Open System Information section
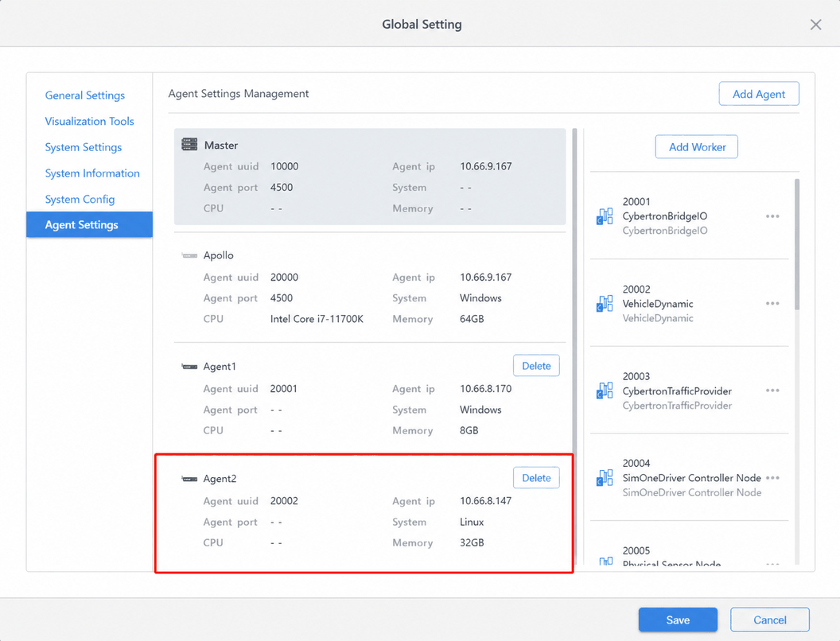The width and height of the screenshot is (840, 641). [x=92, y=173]
